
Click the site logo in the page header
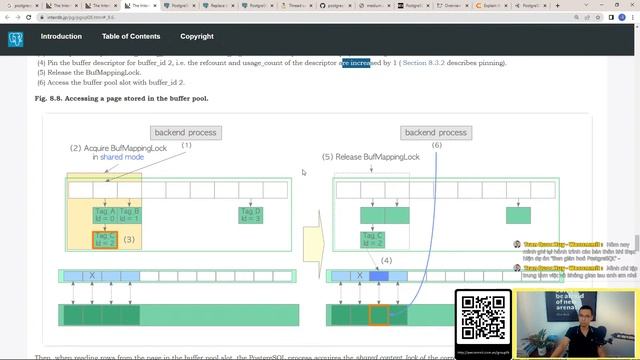tap(16, 39)
